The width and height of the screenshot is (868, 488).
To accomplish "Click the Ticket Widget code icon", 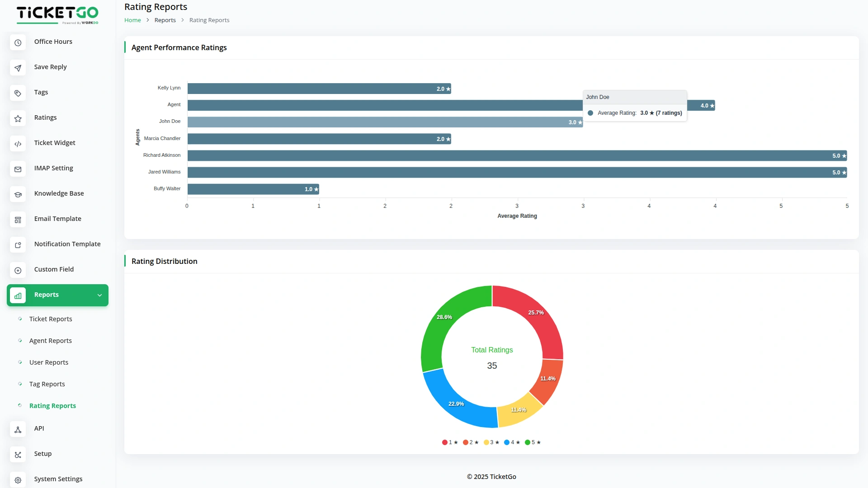I will [x=18, y=144].
